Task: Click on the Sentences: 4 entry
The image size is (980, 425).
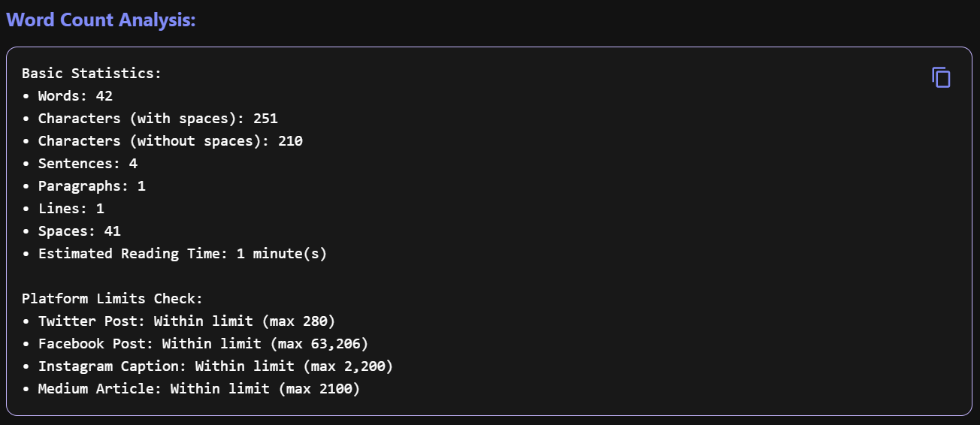Action: click(80, 164)
